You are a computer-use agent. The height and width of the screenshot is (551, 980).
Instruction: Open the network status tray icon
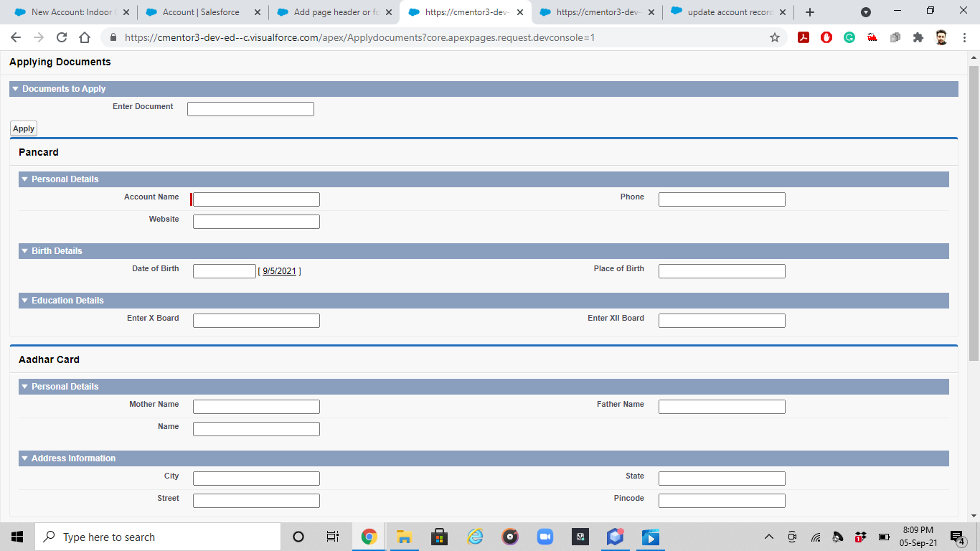point(815,537)
